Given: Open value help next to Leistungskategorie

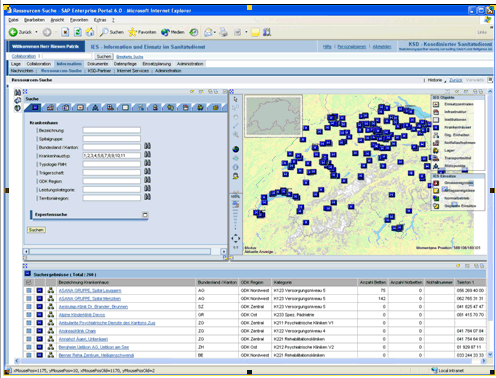Looking at the screenshot, I should (147, 188).
